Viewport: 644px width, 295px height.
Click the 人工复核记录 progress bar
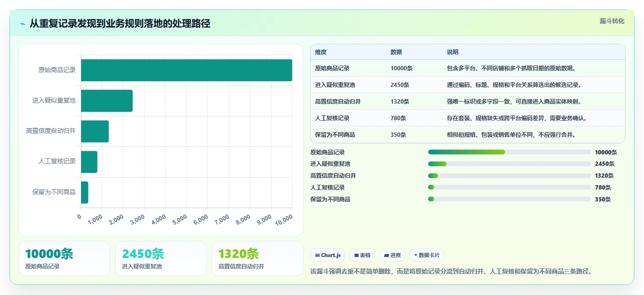click(509, 188)
